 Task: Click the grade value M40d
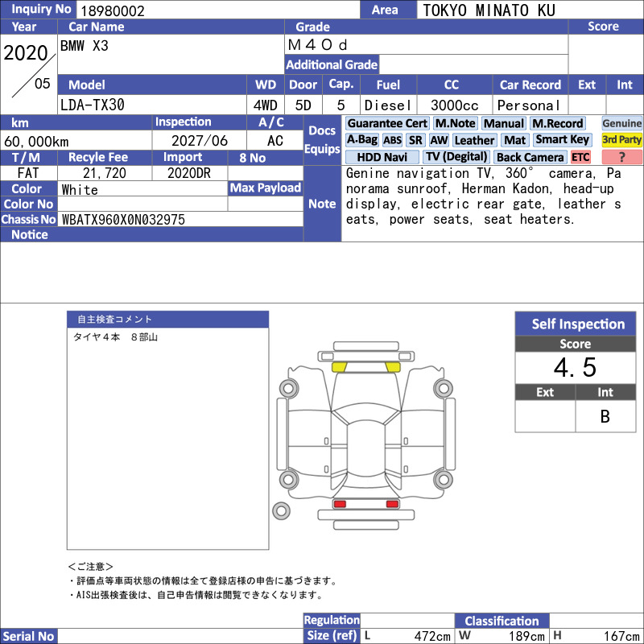pos(317,45)
